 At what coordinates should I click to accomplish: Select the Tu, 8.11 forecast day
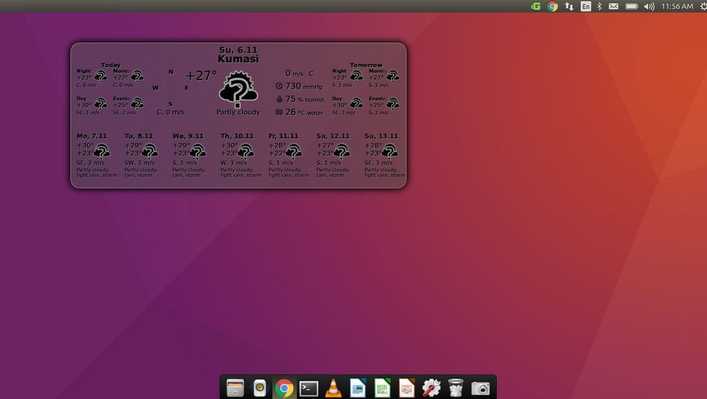tap(139, 136)
